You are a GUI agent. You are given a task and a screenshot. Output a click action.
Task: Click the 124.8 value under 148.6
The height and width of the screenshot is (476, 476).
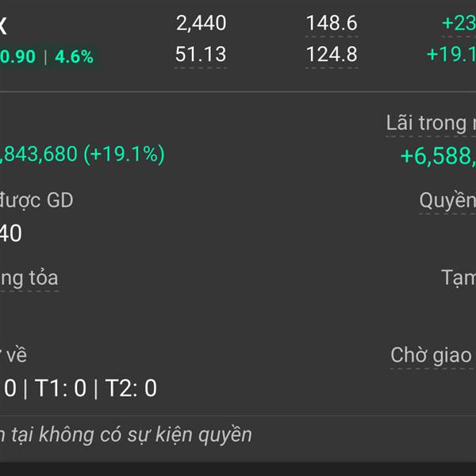point(332,54)
